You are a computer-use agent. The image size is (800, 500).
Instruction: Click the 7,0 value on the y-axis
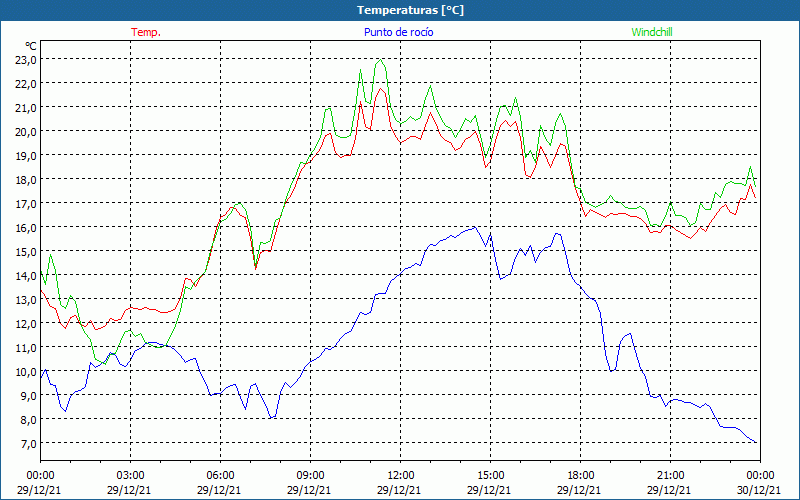(x=28, y=443)
